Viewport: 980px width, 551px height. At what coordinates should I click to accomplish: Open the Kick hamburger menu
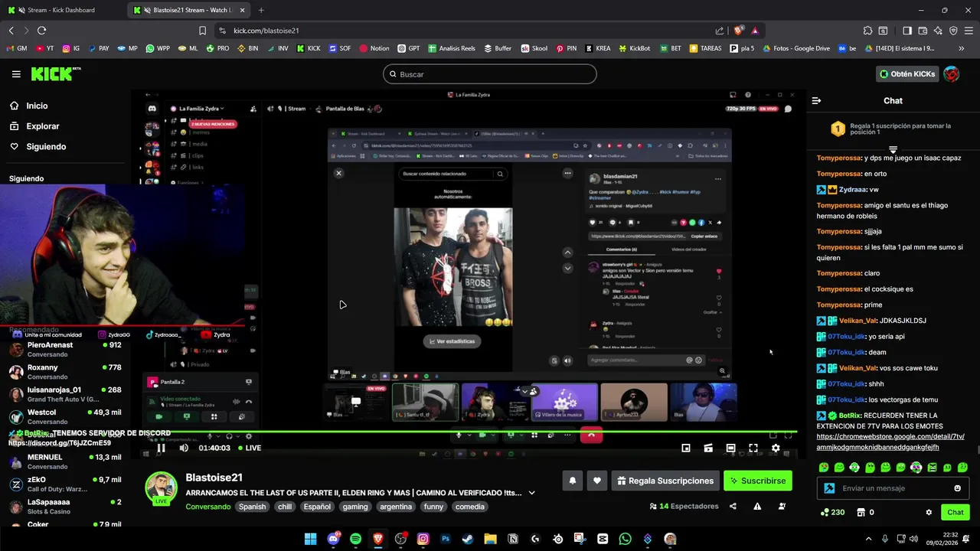pyautogui.click(x=16, y=74)
